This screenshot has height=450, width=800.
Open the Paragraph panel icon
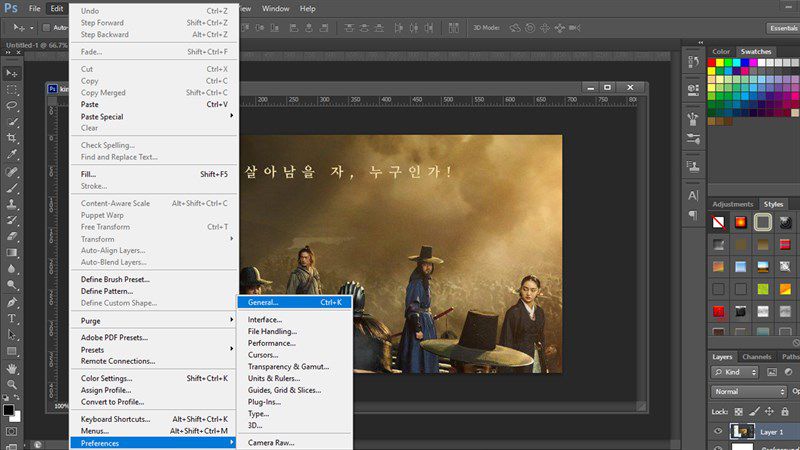(693, 215)
